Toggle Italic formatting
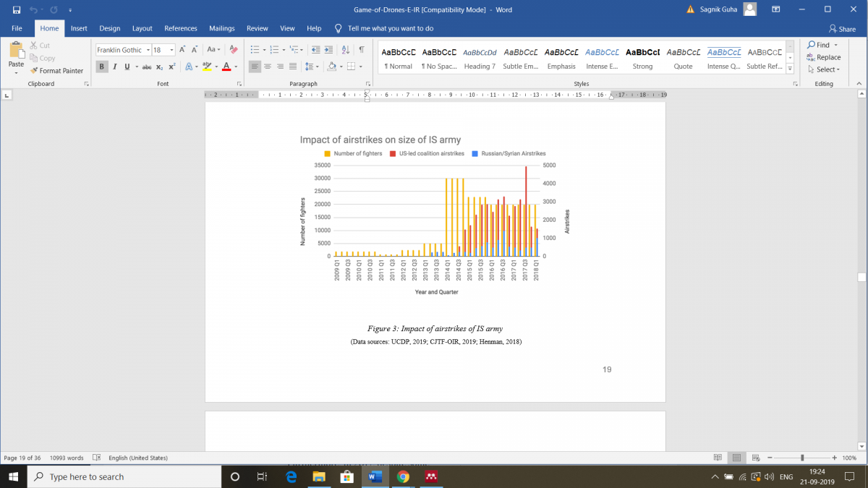The height and width of the screenshot is (488, 868). click(114, 67)
